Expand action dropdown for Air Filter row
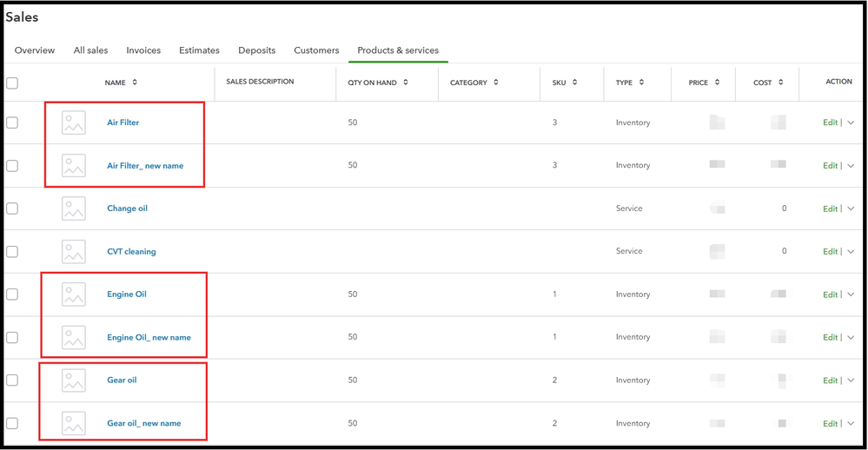 pyautogui.click(x=851, y=122)
